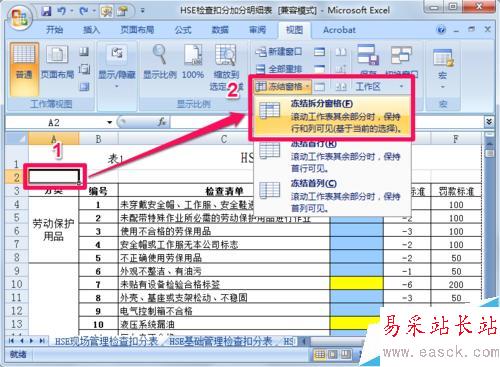Select the 普通 normal workbook view

(24, 69)
